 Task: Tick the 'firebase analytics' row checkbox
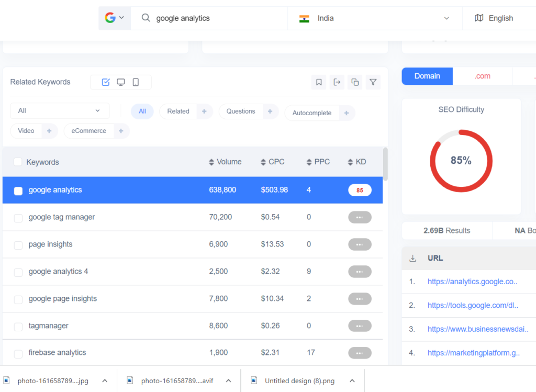pos(18,354)
